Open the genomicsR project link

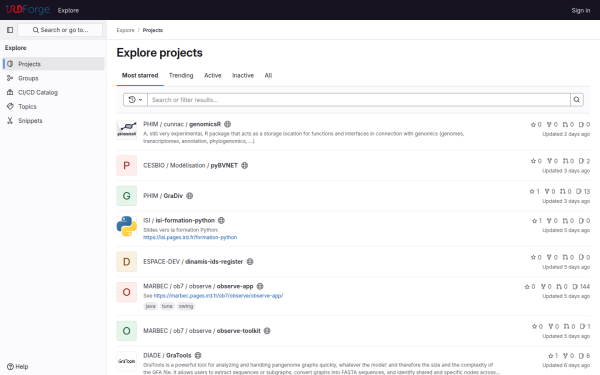tap(182, 124)
